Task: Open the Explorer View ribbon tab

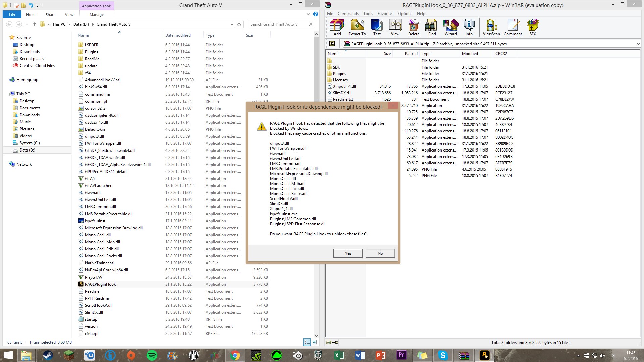Action: [x=69, y=15]
